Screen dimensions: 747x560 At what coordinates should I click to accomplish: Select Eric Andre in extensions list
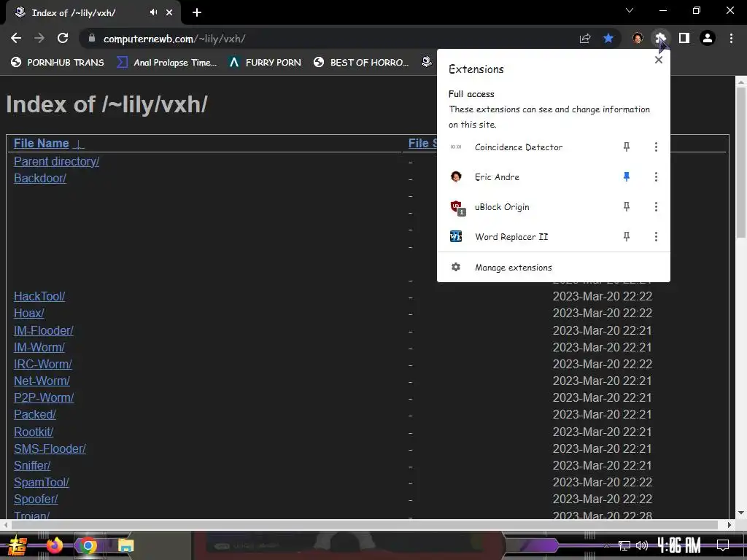pyautogui.click(x=497, y=177)
